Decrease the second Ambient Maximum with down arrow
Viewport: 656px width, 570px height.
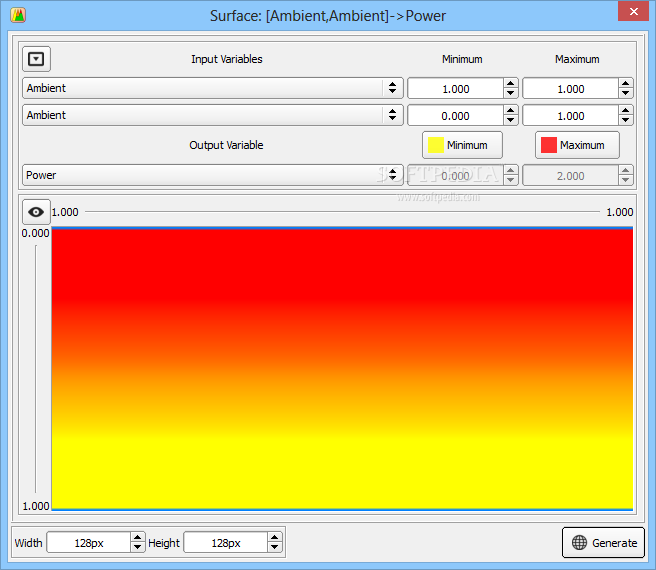625,121
